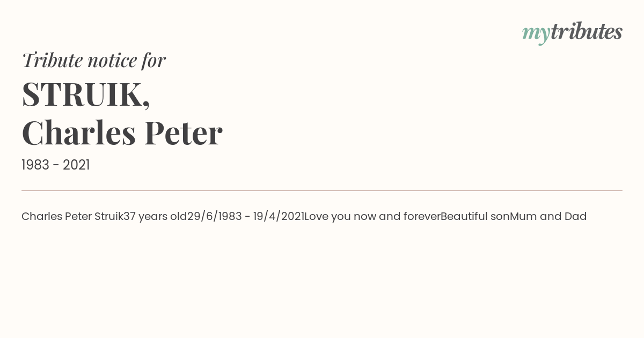Click the grey "tributes" part of the logo
Screen dimensions: 644x338
pyautogui.click(x=587, y=32)
